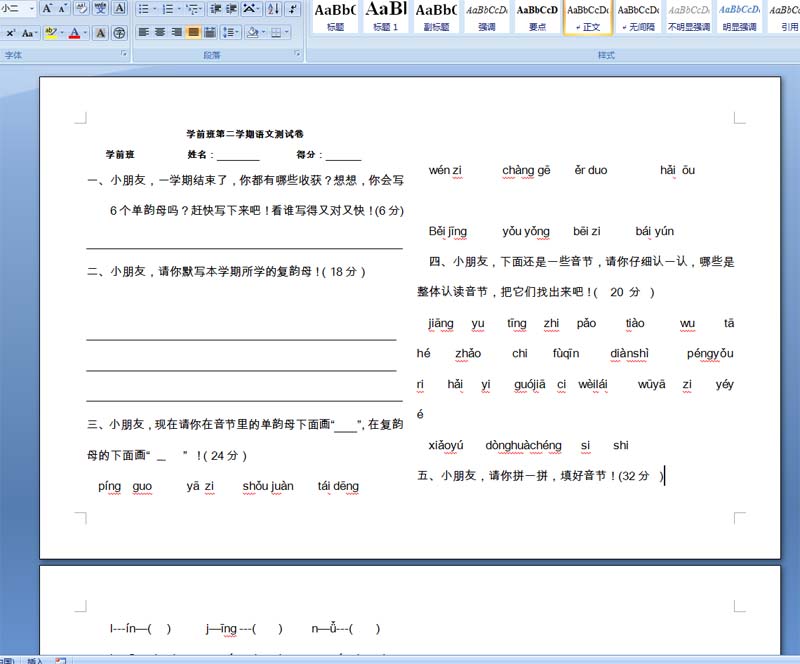Click the 插入 mode in status bar
This screenshot has width=800, height=664.
coord(35,660)
